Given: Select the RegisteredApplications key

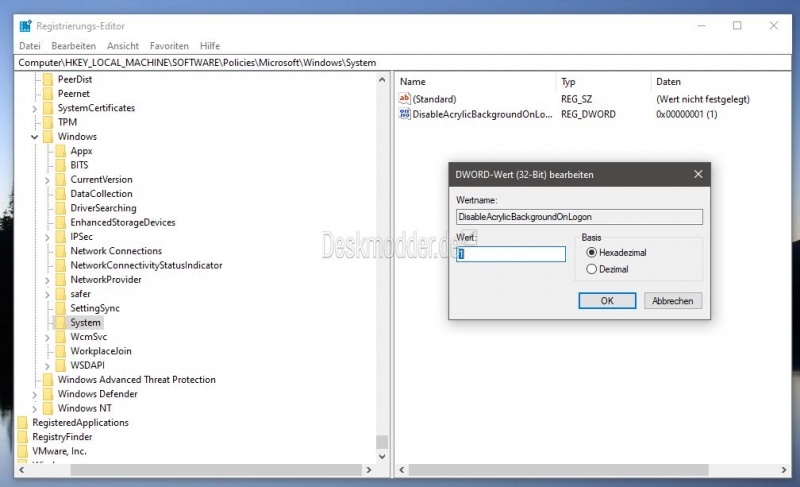Looking at the screenshot, I should 80,422.
